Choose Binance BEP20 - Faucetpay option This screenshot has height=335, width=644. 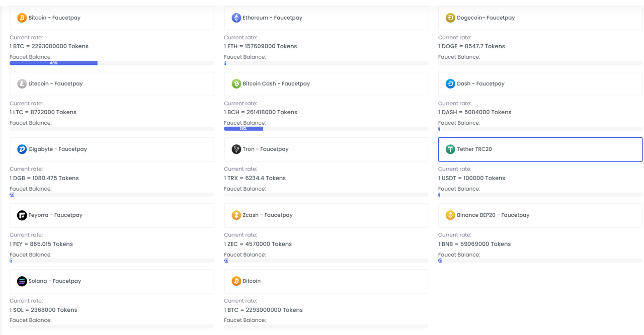click(x=540, y=215)
